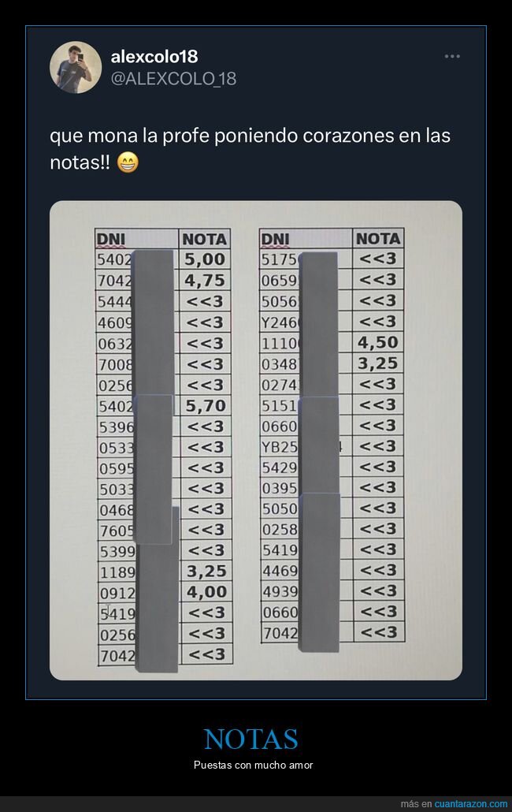This screenshot has height=812, width=512.
Task: Click the DNI cell starting with Y246
Action: (279, 322)
